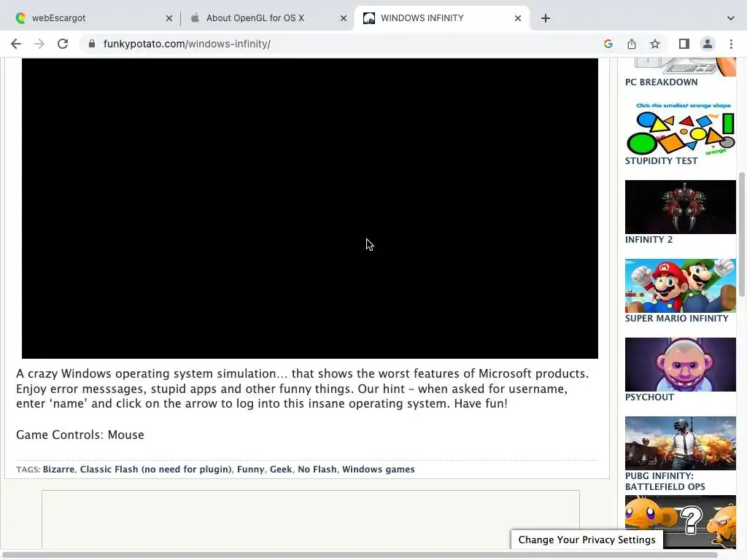Open the Google icon in the address bar
This screenshot has height=560, width=747.
(608, 44)
